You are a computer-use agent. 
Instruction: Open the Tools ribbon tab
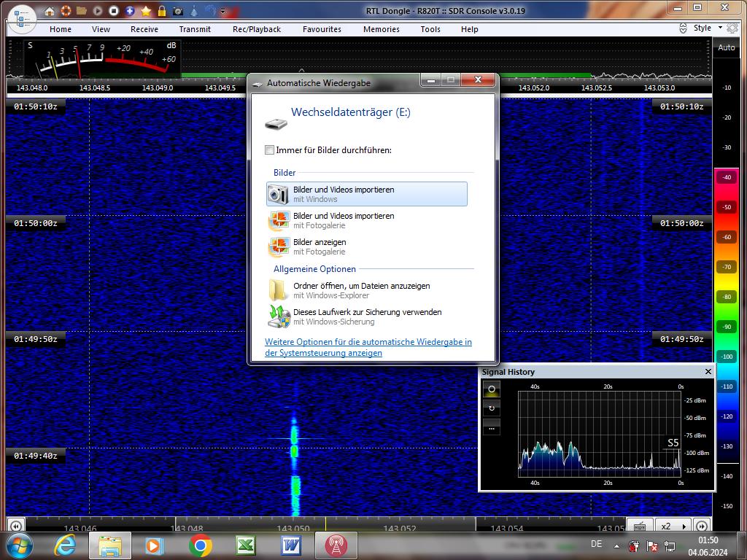[430, 29]
